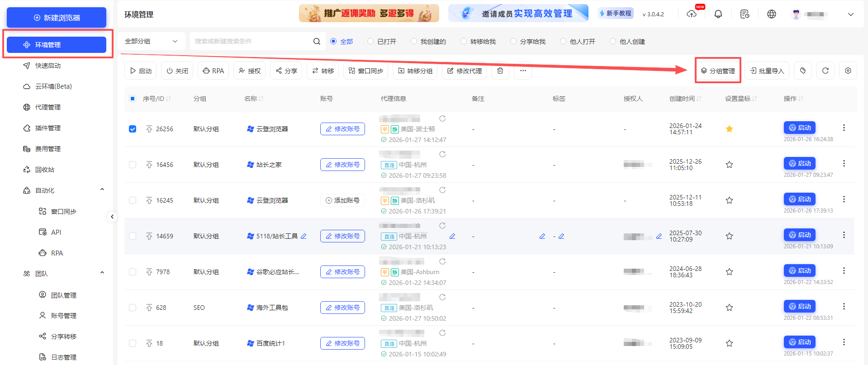The height and width of the screenshot is (365, 868).
Task: Unstar the environment 26256 row
Action: click(x=729, y=129)
